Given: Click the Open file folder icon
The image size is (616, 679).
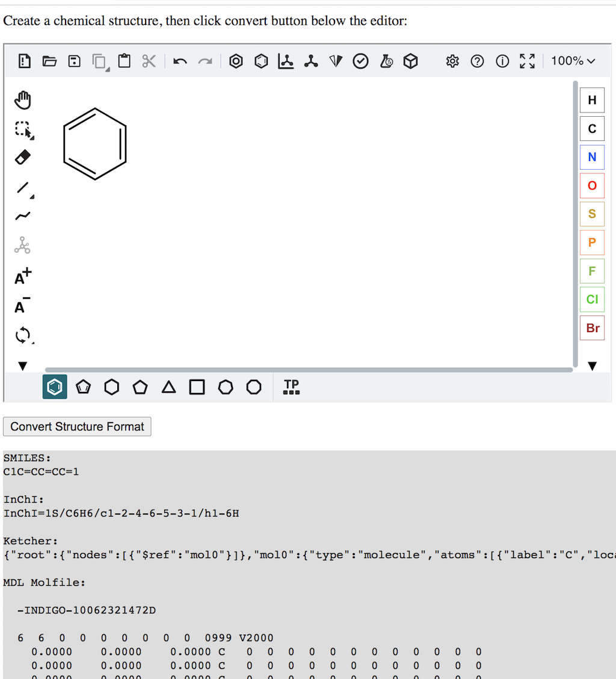Looking at the screenshot, I should [x=49, y=61].
